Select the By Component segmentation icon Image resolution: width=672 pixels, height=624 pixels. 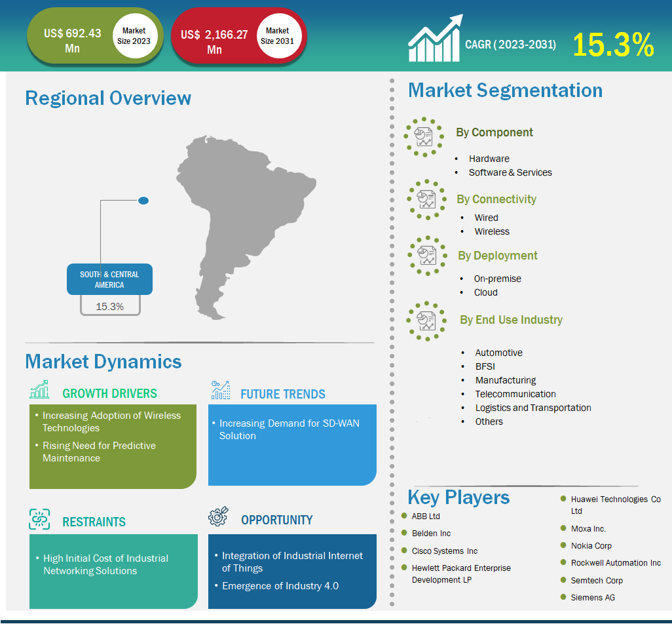[424, 138]
